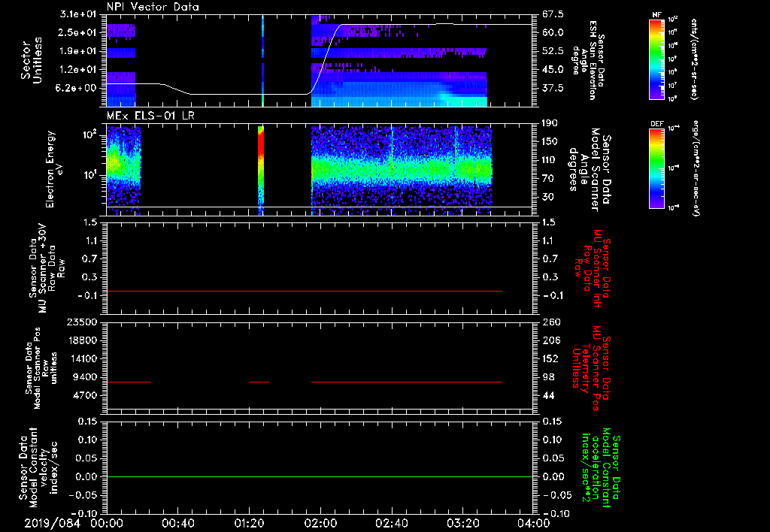Viewport: 770px width, 532px height.
Task: Click the "4700" scanner position tick
Action: pyautogui.click(x=84, y=395)
